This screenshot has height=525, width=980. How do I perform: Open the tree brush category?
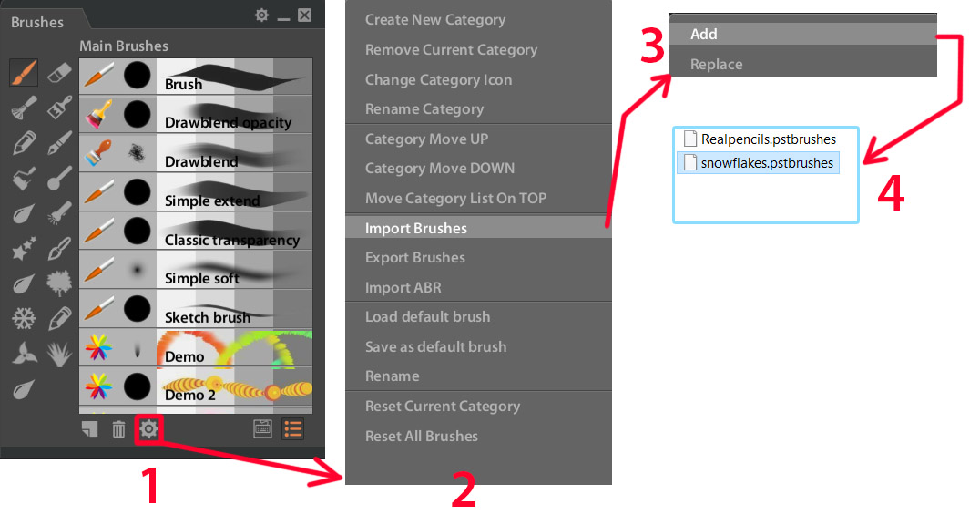[59, 284]
